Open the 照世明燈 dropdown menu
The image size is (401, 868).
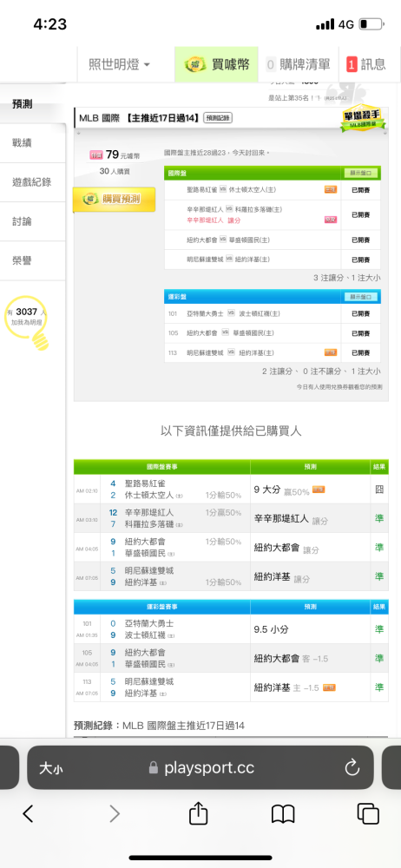click(x=120, y=64)
